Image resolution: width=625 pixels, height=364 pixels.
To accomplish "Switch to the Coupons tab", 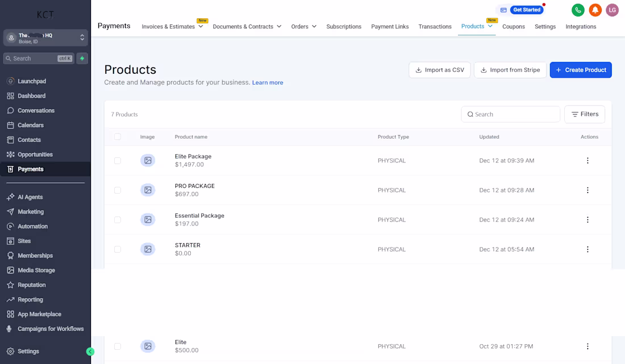I will click(x=514, y=26).
